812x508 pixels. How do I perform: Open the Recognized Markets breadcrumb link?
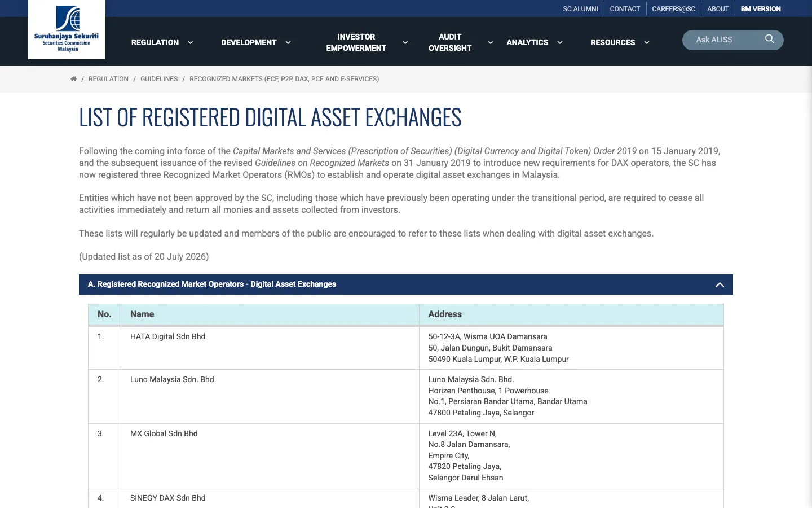point(284,79)
